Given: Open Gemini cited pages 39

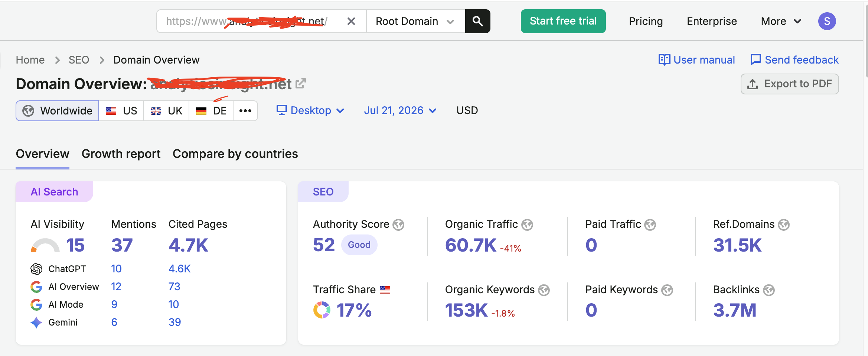Looking at the screenshot, I should click(x=174, y=322).
